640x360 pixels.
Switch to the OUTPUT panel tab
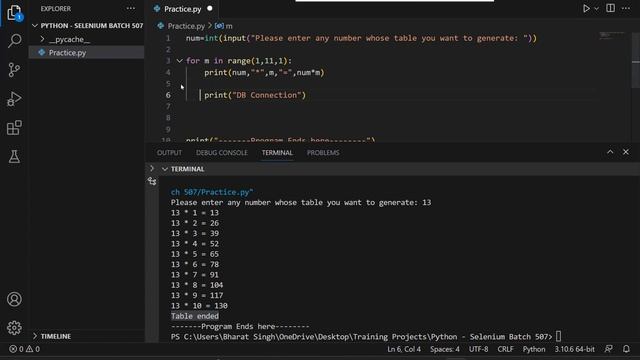(x=169, y=153)
